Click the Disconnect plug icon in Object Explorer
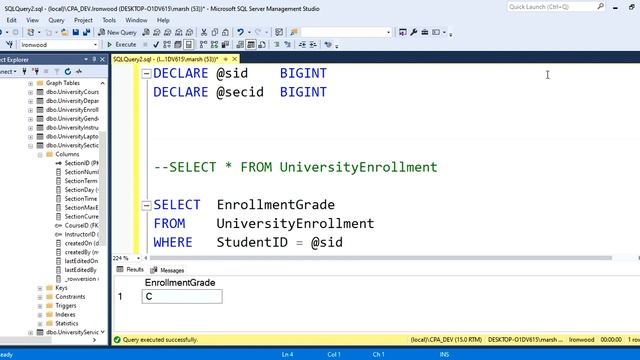 click(x=36, y=71)
